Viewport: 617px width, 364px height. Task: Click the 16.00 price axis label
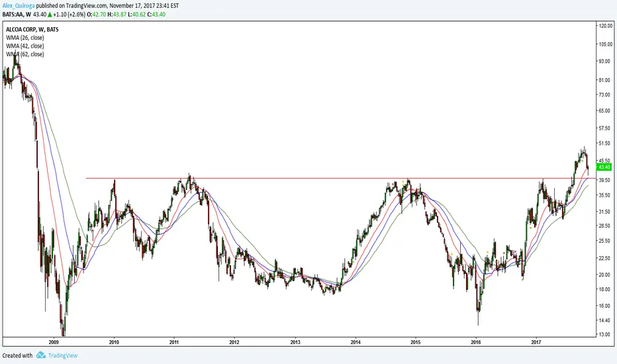[604, 306]
